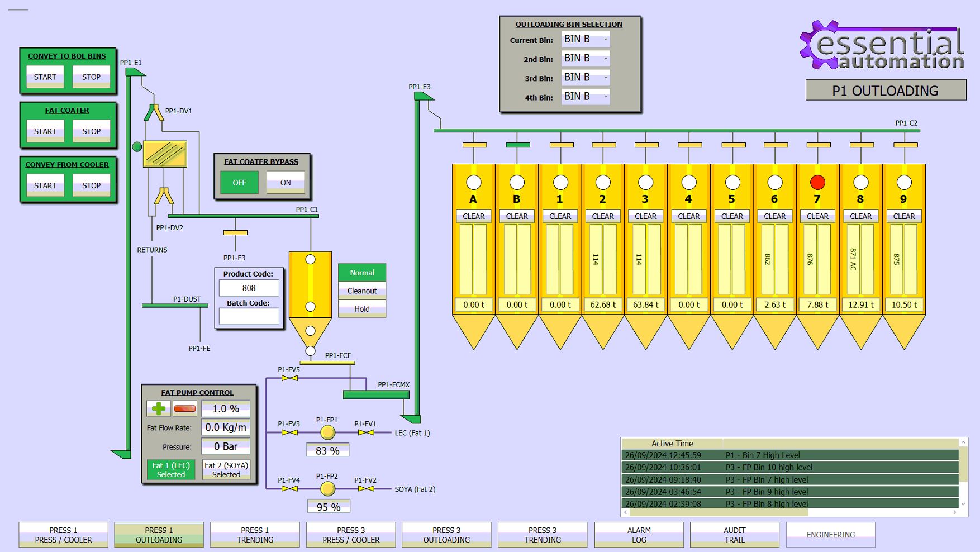This screenshot has height=552, width=980.
Task: Click the alarm list down scroll arrow
Action: (x=963, y=504)
